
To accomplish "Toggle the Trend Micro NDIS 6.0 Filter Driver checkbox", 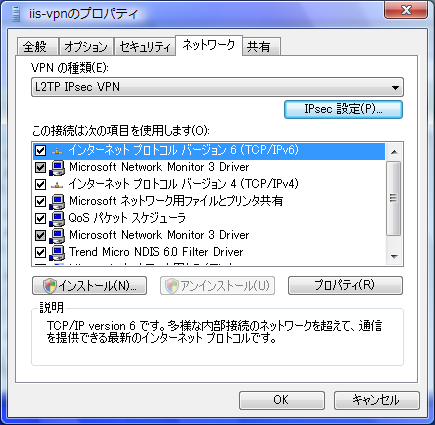I will tap(40, 252).
